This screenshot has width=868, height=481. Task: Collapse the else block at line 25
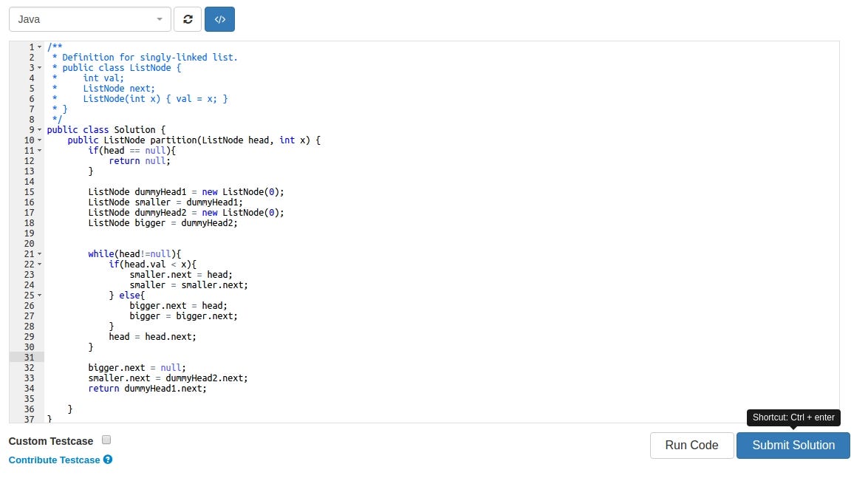[x=39, y=295]
